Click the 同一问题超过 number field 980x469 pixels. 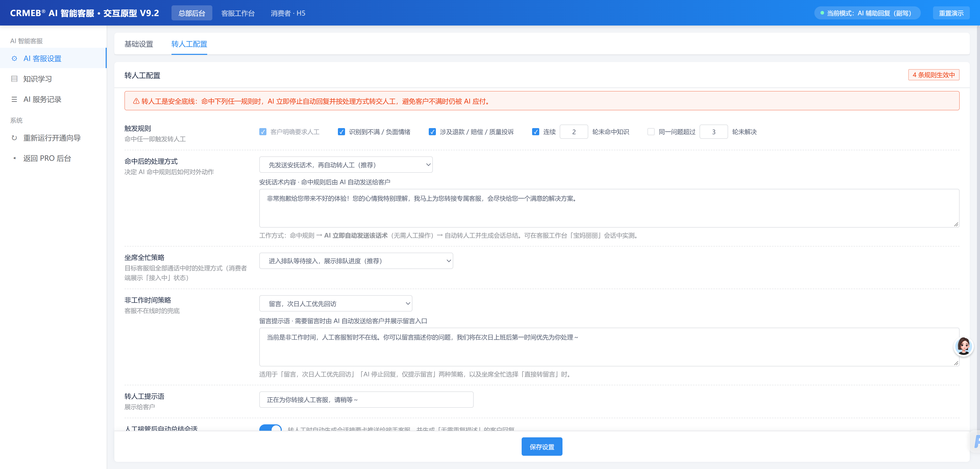[x=714, y=132]
